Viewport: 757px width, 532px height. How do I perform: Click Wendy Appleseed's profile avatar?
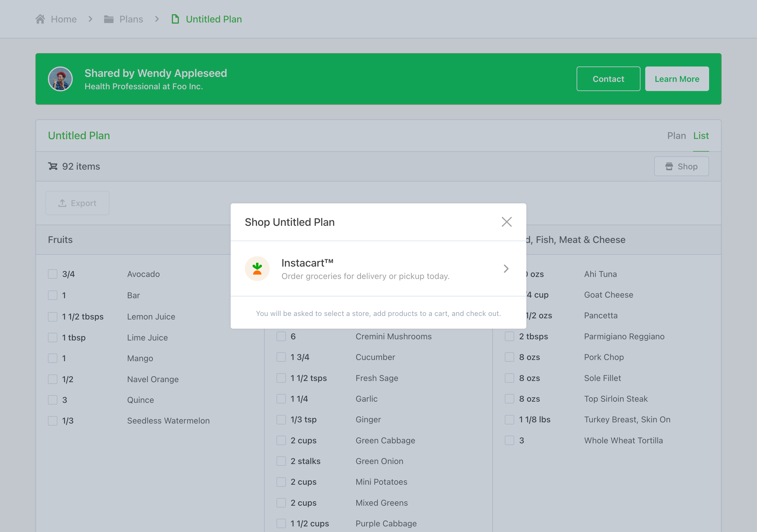point(60,79)
